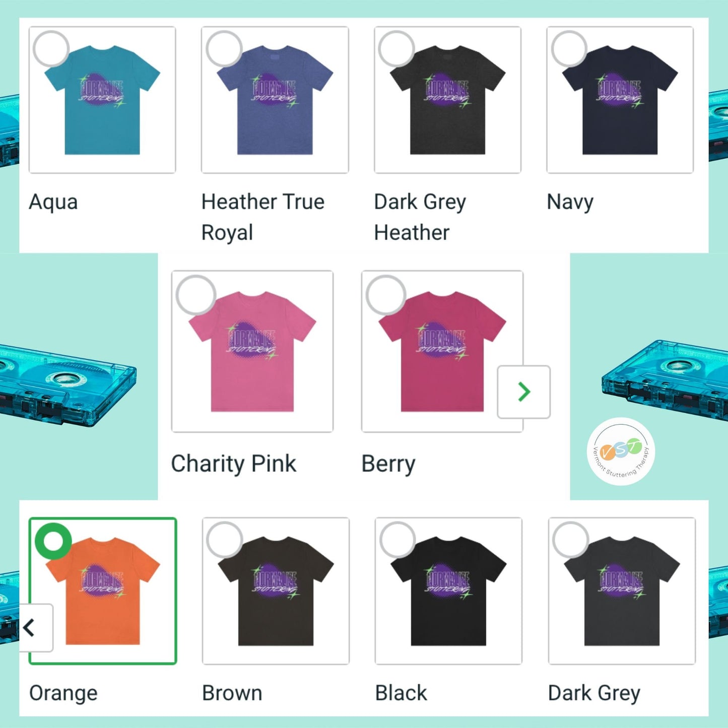Open the Black t-shirt thumbnail

pyautogui.click(x=448, y=591)
